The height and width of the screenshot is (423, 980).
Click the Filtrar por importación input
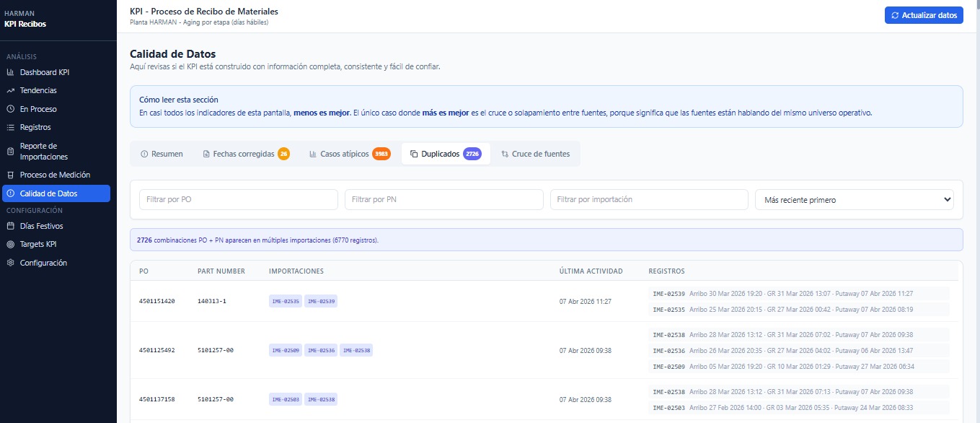(x=649, y=199)
